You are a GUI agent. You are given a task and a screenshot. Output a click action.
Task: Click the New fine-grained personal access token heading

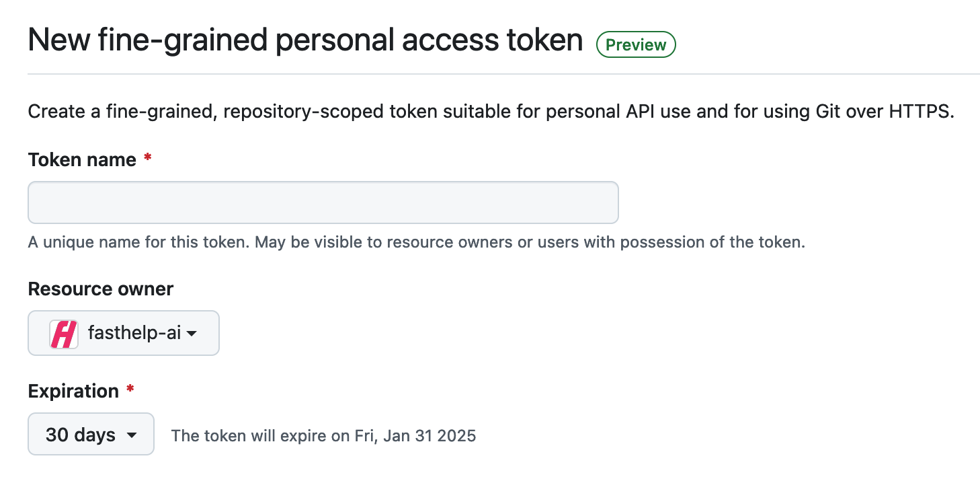[305, 41]
